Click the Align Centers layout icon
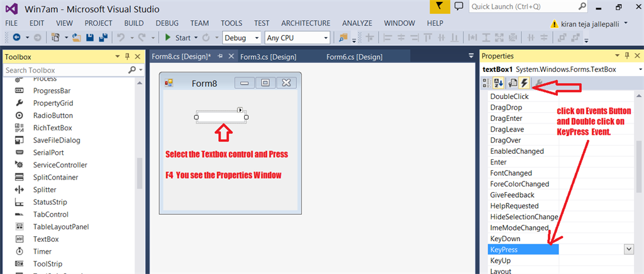The height and width of the screenshot is (274, 644). (x=401, y=37)
